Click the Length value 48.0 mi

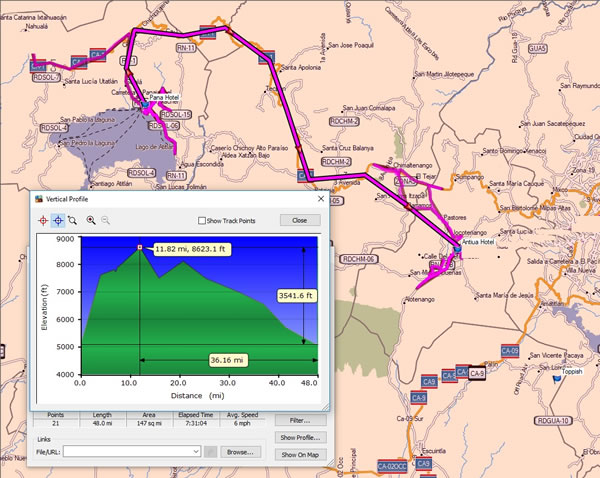click(x=102, y=423)
